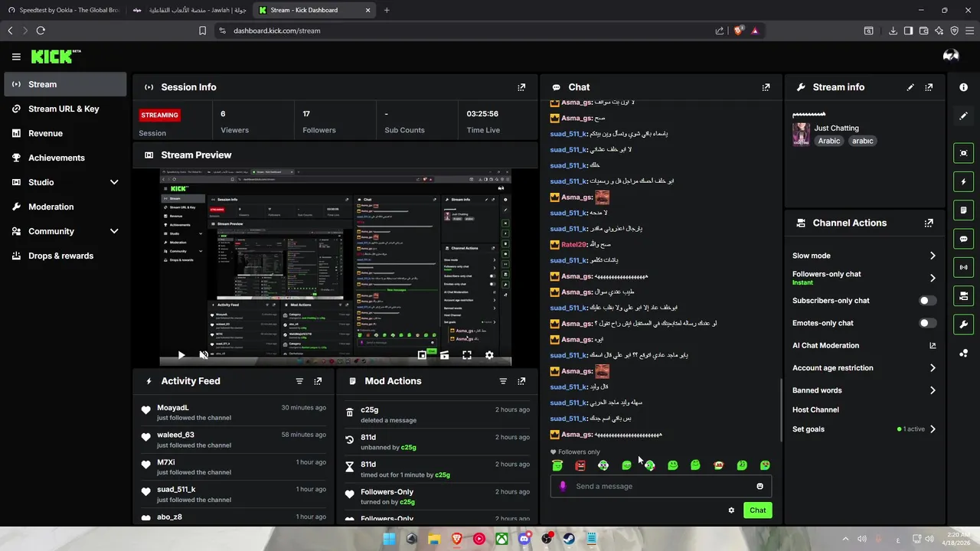Click Host Channel action

point(815,410)
